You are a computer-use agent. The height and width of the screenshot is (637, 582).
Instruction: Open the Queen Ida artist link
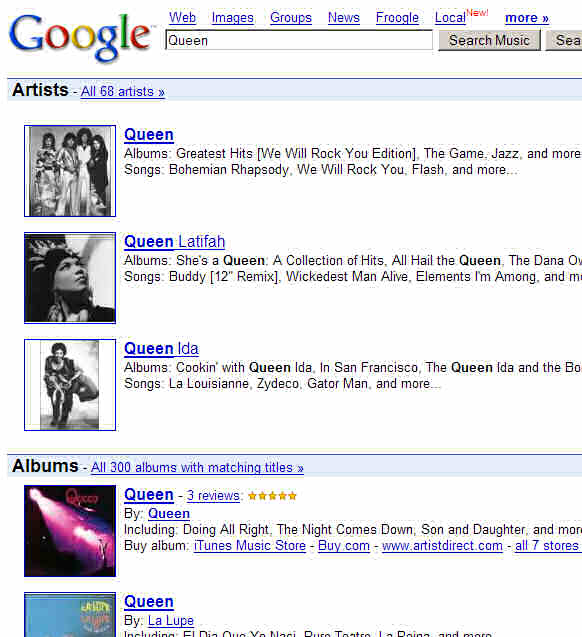tap(161, 349)
